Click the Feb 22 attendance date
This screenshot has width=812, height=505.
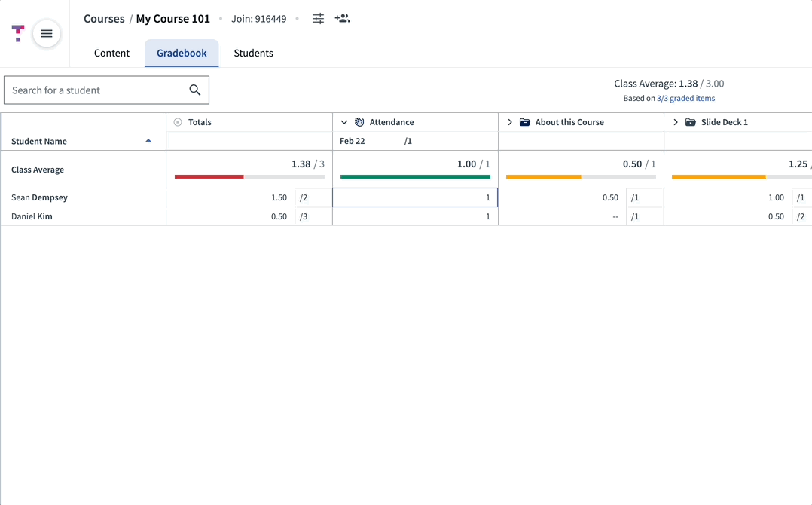pyautogui.click(x=353, y=141)
